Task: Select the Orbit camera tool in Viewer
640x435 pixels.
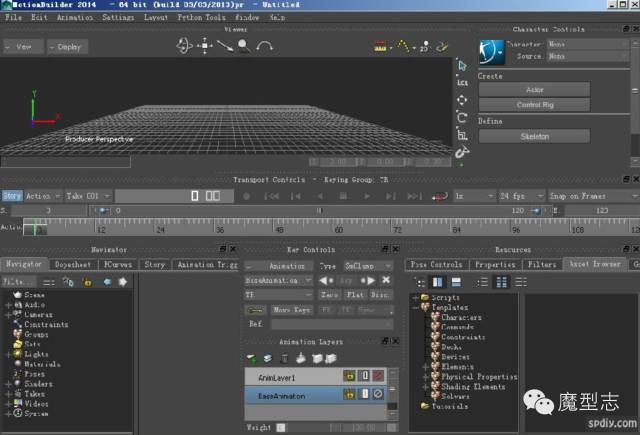Action: (184, 46)
